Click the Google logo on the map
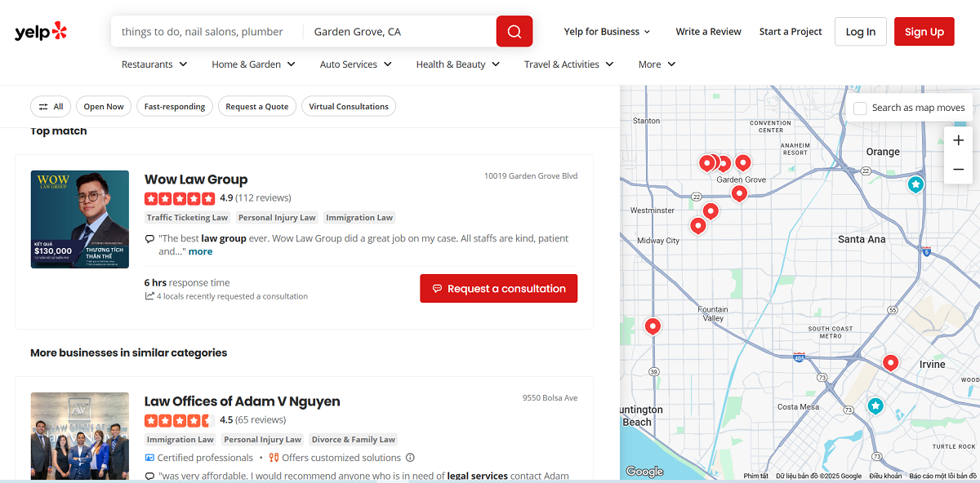The height and width of the screenshot is (483, 980). (x=644, y=471)
